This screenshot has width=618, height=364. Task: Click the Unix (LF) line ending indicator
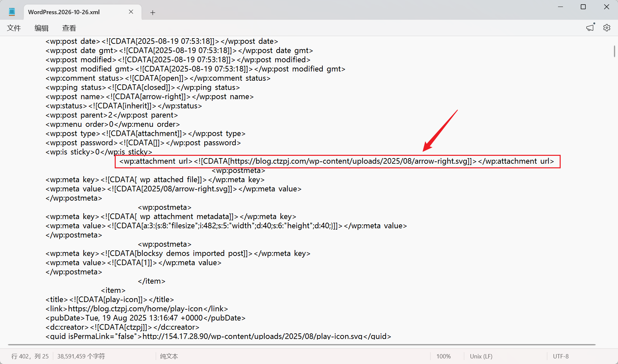click(x=481, y=356)
